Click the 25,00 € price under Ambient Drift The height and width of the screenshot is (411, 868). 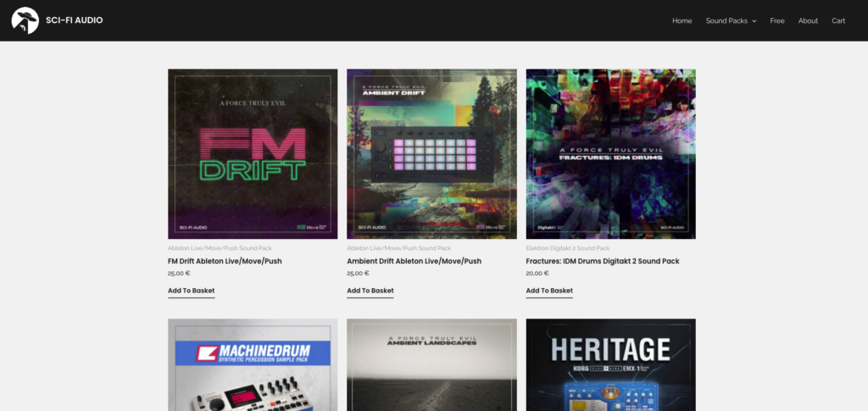359,273
